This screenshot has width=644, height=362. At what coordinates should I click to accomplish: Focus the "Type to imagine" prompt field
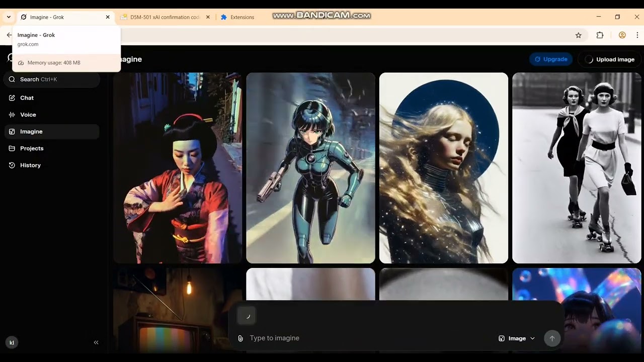point(370,338)
